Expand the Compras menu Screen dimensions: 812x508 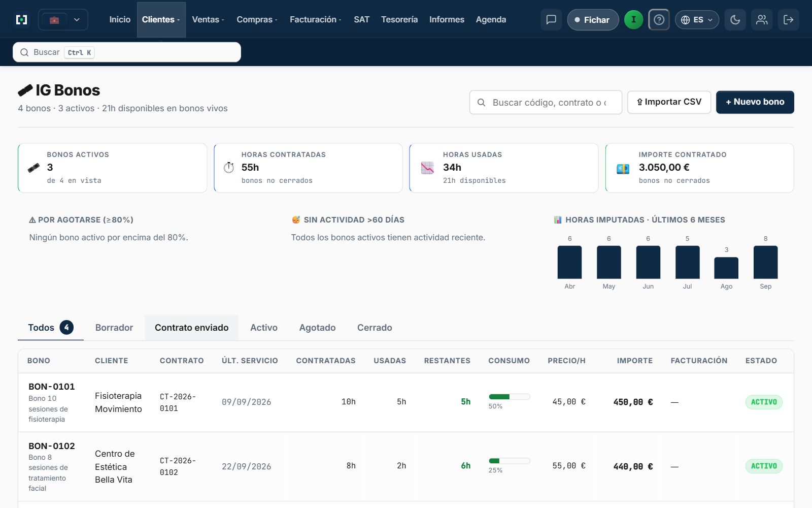click(x=257, y=20)
